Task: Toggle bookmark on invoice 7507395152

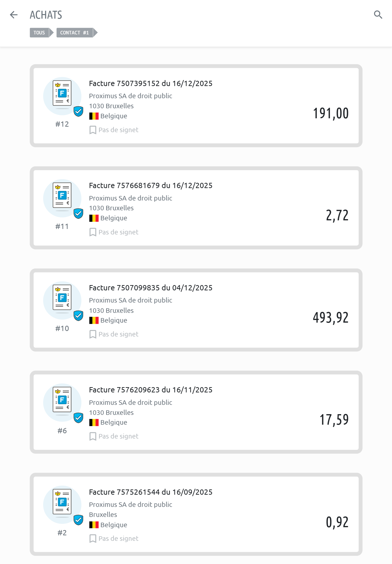Action: pyautogui.click(x=93, y=130)
